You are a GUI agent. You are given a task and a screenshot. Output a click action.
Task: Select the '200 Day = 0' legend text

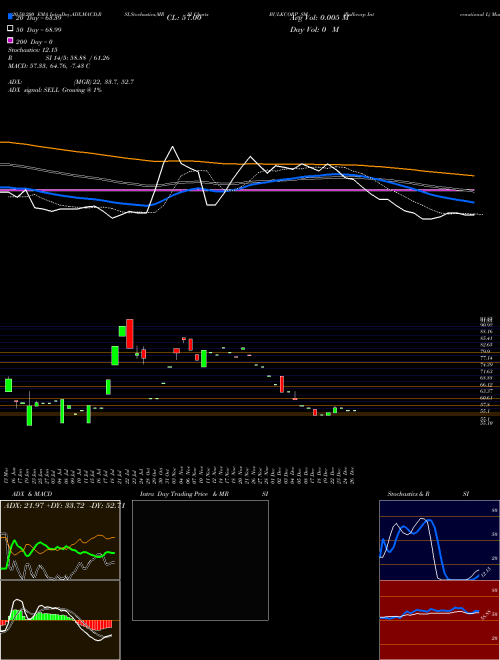click(34, 42)
